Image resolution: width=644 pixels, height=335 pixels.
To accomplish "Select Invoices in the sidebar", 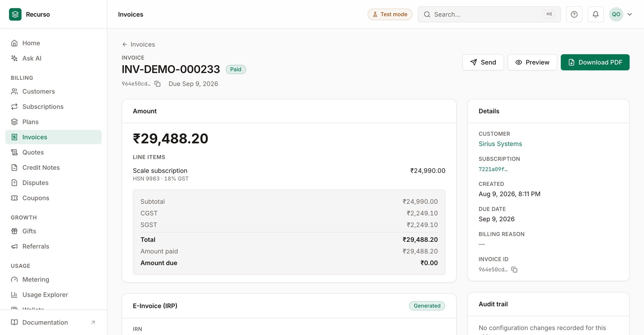I will coord(53,137).
